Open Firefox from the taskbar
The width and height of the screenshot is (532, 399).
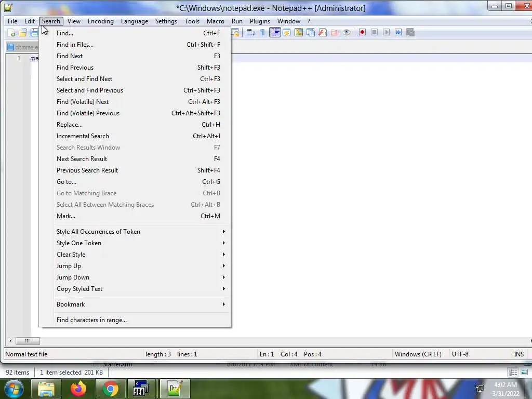(x=78, y=389)
